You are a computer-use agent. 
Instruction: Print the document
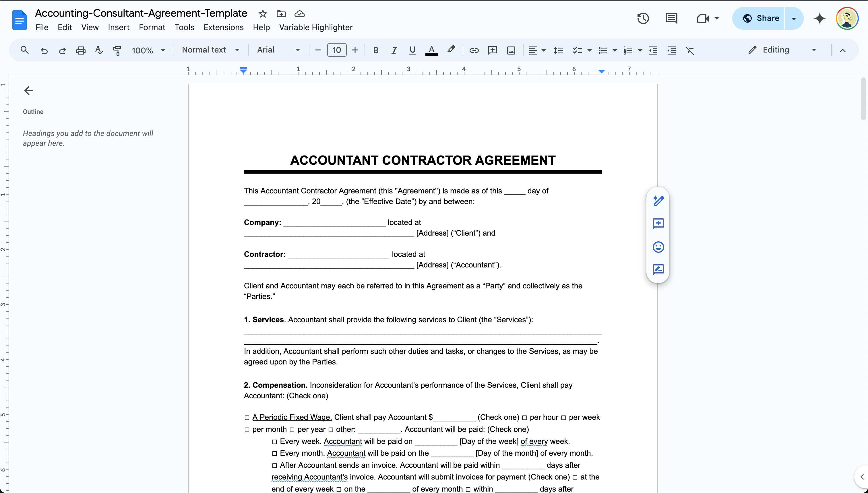click(x=81, y=50)
